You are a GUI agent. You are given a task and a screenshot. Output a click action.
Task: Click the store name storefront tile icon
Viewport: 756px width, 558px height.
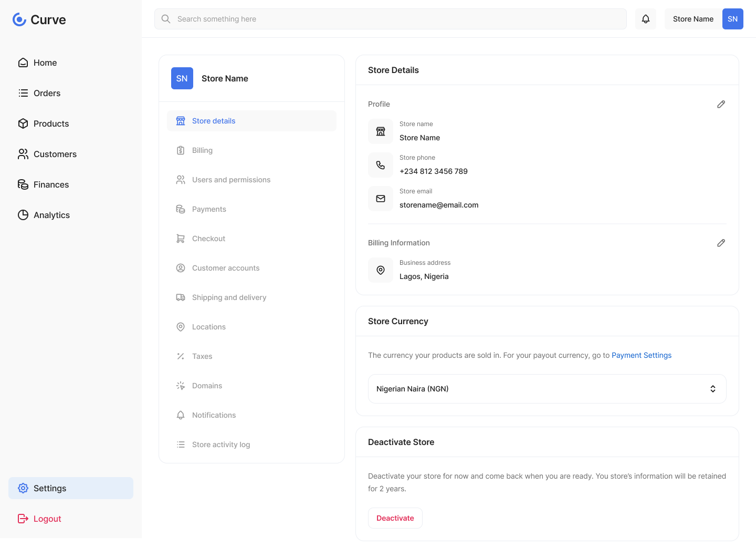click(381, 131)
